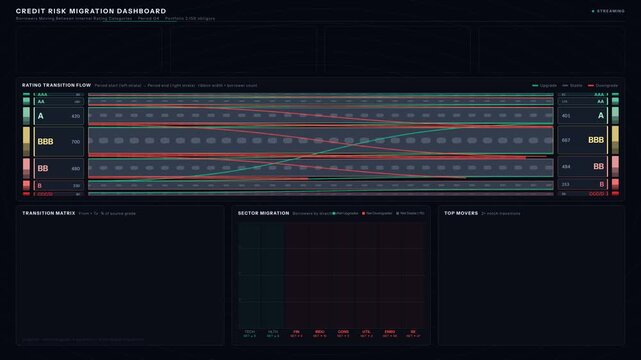
Task: Select the RE sector label
Action: [413, 332]
